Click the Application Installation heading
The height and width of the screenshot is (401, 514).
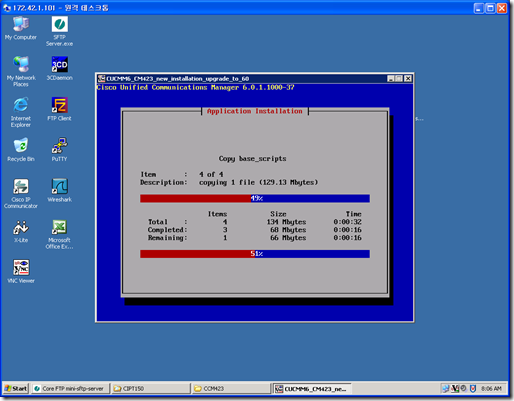(x=255, y=111)
